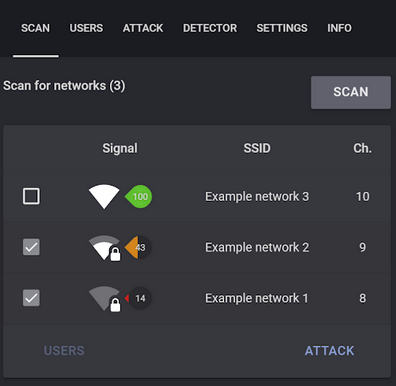The image size is (396, 386).
Task: Uncheck the Example network 1 checkbox
Action: [31, 298]
